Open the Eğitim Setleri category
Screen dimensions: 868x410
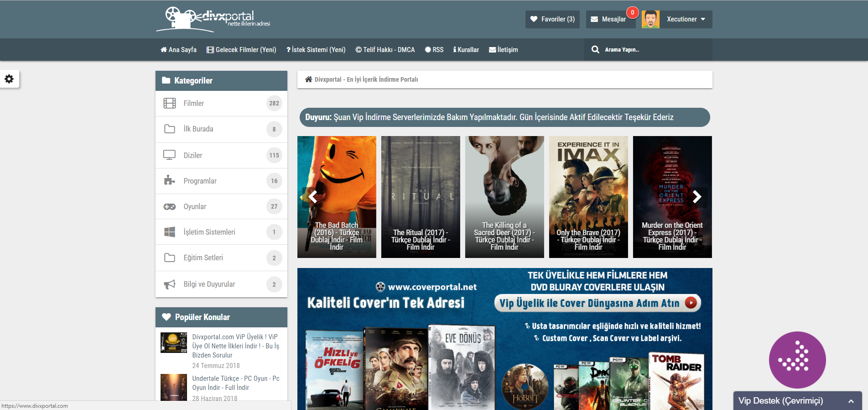coord(221,258)
